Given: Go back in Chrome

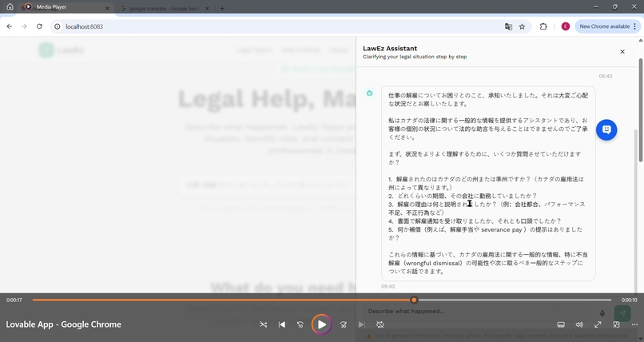Looking at the screenshot, I should pyautogui.click(x=9, y=26).
